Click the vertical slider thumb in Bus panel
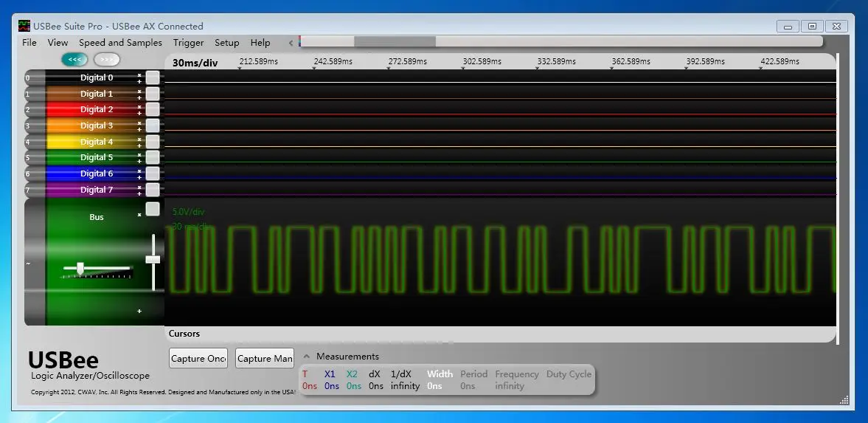The width and height of the screenshot is (868, 423). click(153, 259)
